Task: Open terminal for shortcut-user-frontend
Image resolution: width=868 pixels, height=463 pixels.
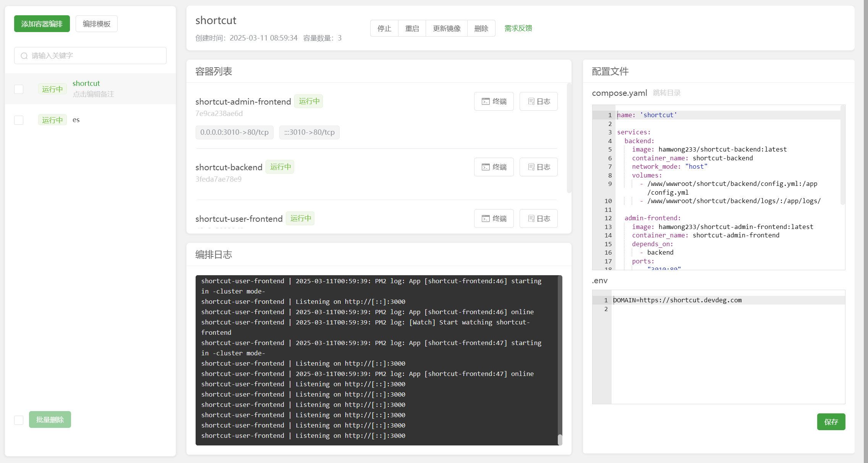Action: (x=494, y=218)
